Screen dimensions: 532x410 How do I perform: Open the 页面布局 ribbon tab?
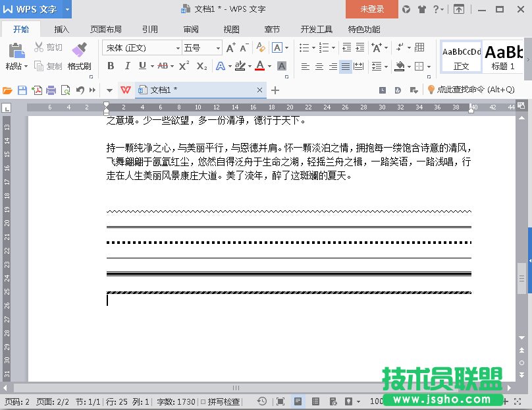coord(105,30)
